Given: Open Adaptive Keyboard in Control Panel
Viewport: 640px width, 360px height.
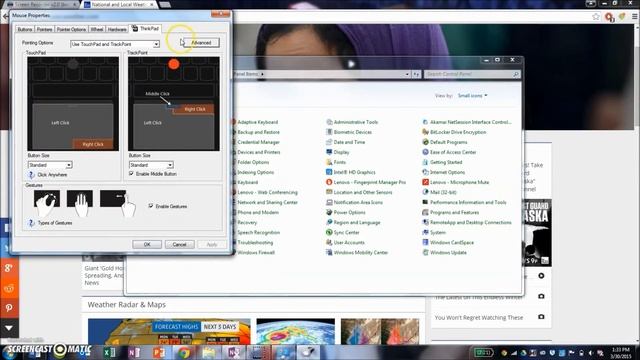Looking at the screenshot, I should 257,122.
